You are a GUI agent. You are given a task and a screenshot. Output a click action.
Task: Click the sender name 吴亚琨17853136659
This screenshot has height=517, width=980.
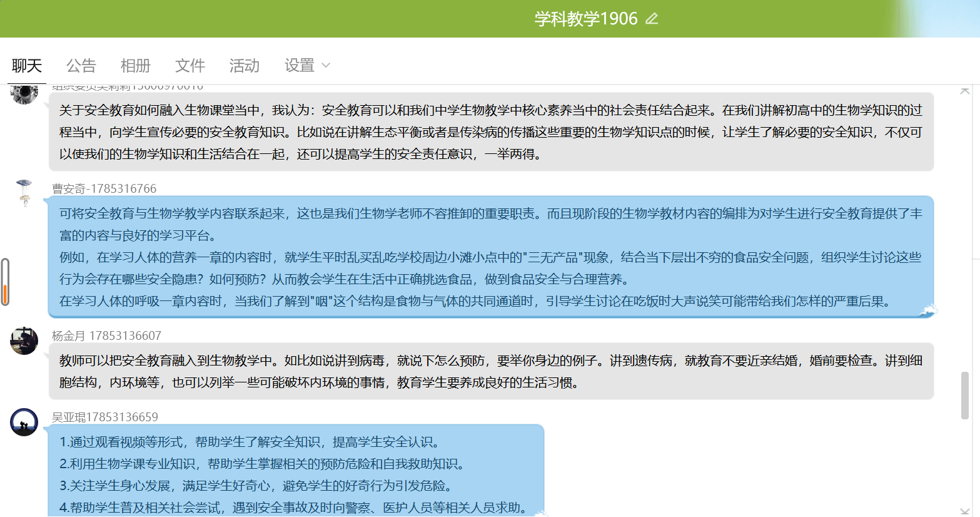point(104,417)
